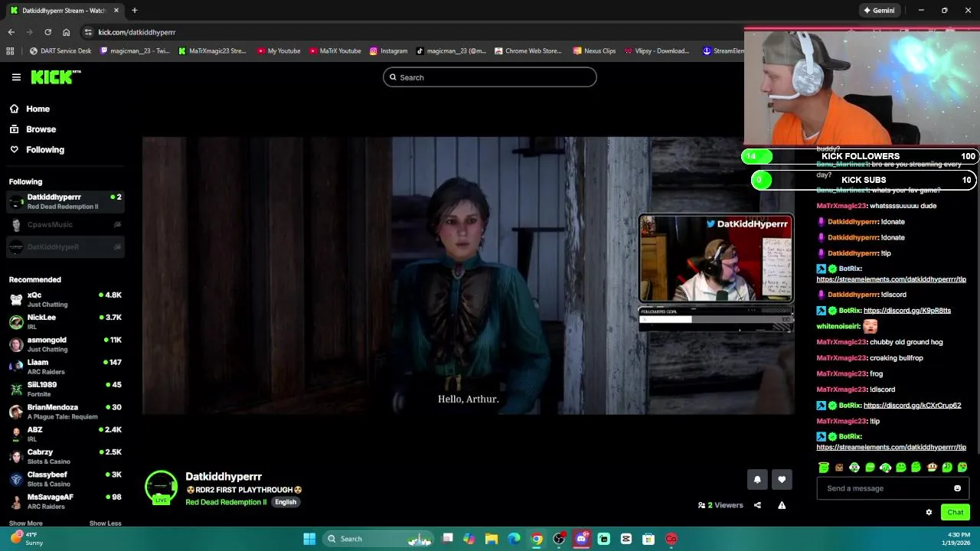Open Chrome apps grid bookmark icon
The height and width of the screenshot is (551, 980).
point(10,51)
